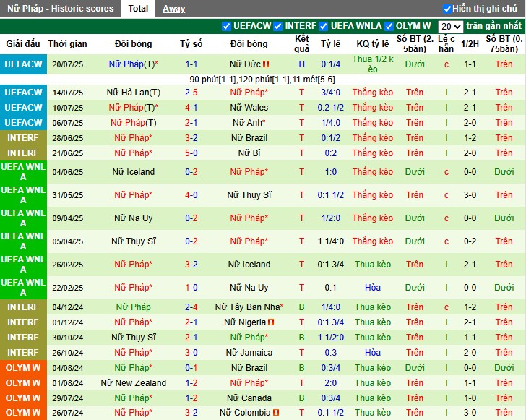Click red card icon beside Nữ Colombia

276,413
